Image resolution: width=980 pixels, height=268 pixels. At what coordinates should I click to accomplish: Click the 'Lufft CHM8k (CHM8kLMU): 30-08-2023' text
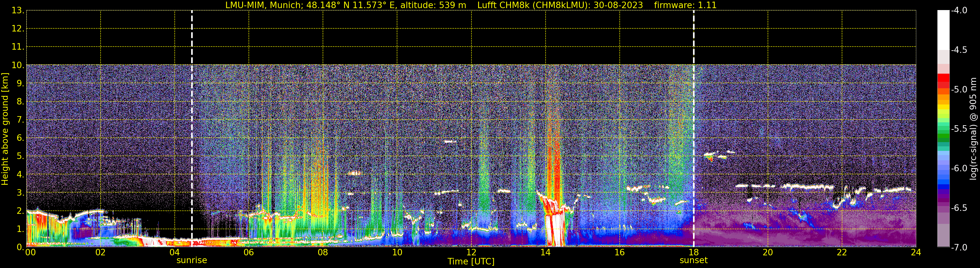[560, 5]
